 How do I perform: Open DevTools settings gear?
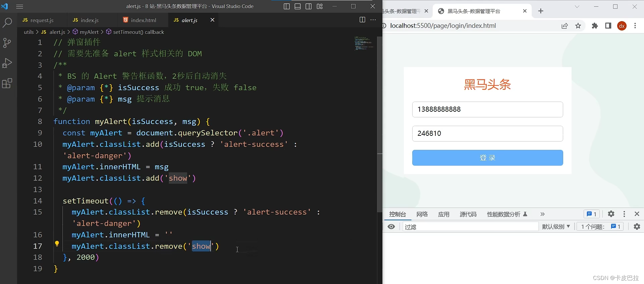tap(611, 214)
